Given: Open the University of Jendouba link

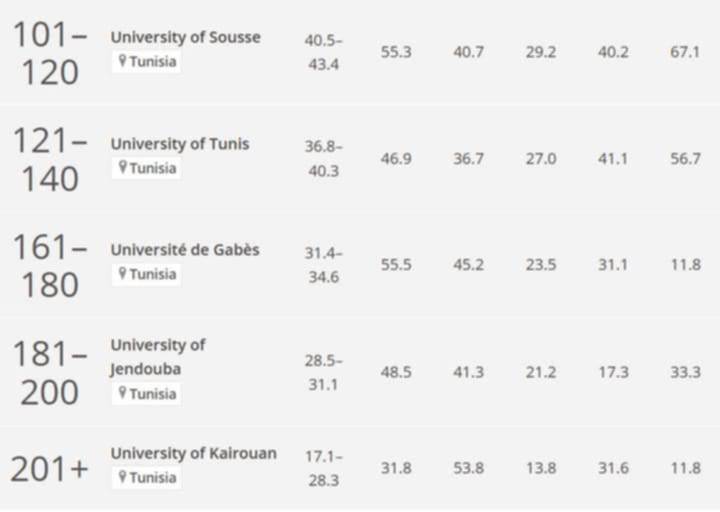Looking at the screenshot, I should (x=158, y=357).
